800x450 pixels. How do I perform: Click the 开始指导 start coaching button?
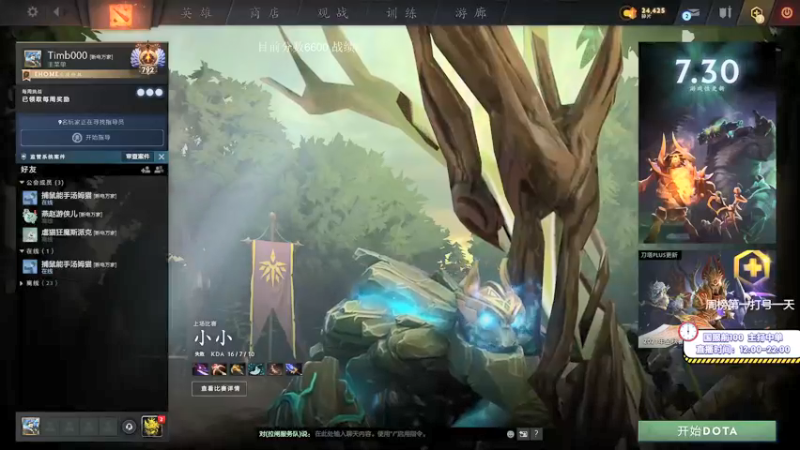pos(92,138)
